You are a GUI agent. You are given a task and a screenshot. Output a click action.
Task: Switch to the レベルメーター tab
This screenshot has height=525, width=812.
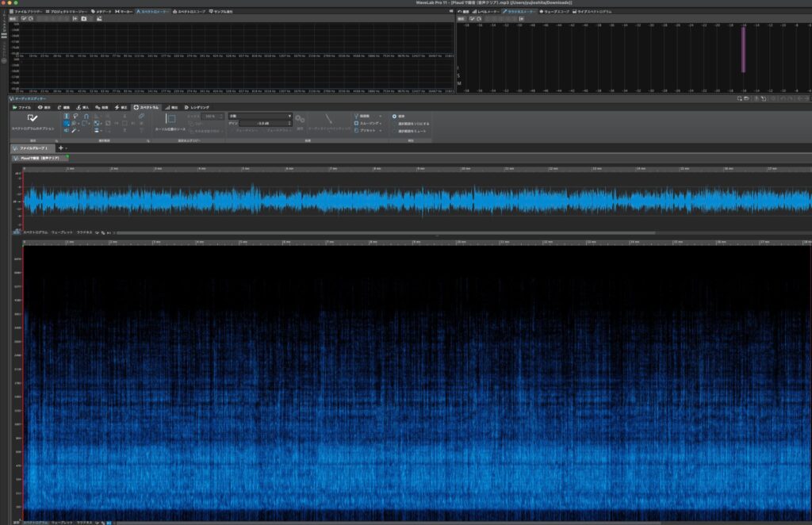click(486, 11)
